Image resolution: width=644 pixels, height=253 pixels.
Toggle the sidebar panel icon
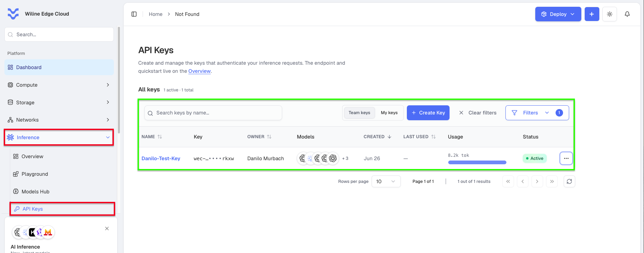[x=134, y=14]
